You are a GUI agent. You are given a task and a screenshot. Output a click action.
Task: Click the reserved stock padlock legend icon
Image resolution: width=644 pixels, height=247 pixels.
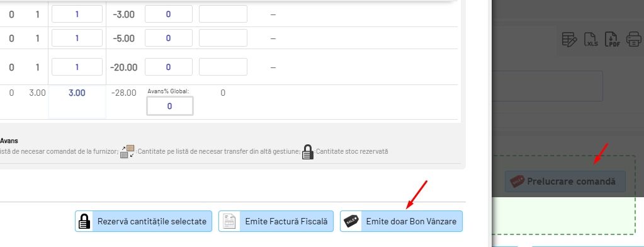click(307, 152)
